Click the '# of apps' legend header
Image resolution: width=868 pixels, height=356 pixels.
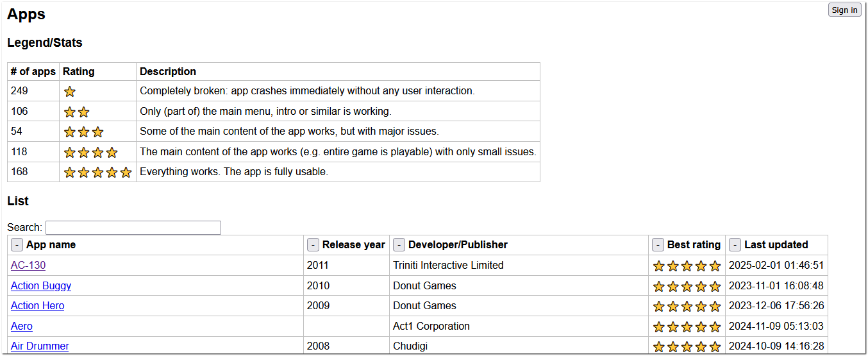coord(33,71)
